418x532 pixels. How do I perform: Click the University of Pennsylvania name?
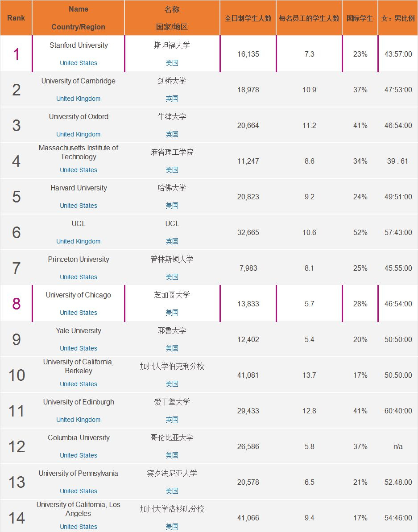tap(79, 473)
